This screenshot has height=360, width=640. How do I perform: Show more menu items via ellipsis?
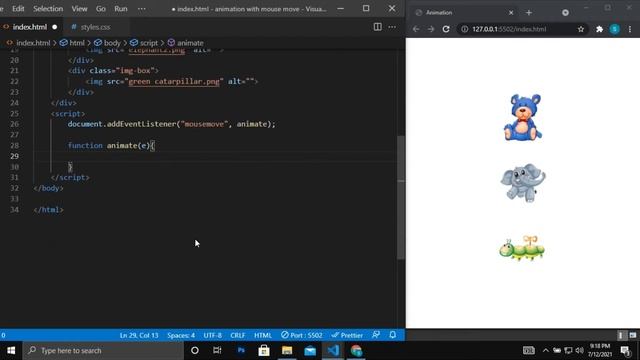coord(142,9)
